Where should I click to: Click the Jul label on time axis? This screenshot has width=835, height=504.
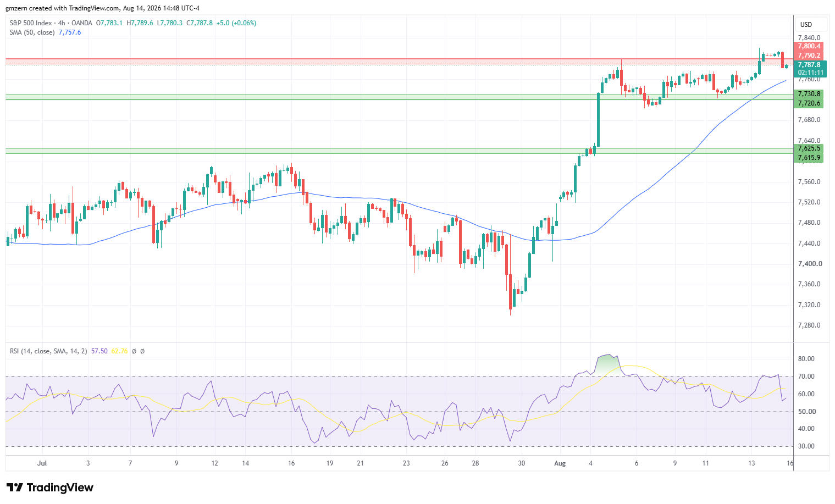(42, 463)
